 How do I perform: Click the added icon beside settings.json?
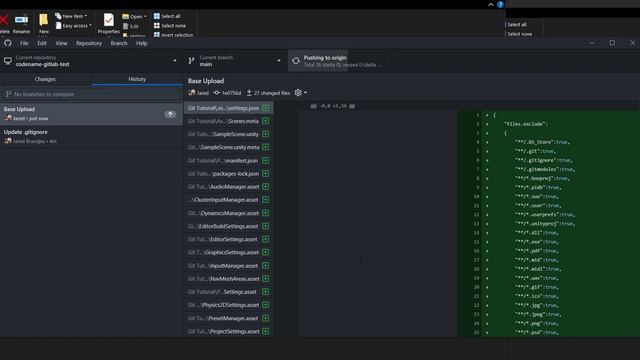coord(266,108)
